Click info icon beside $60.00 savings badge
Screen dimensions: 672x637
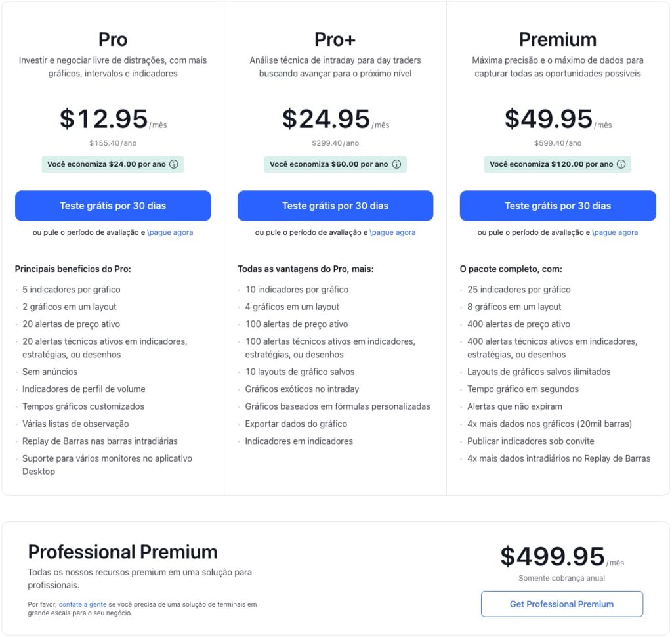(396, 164)
